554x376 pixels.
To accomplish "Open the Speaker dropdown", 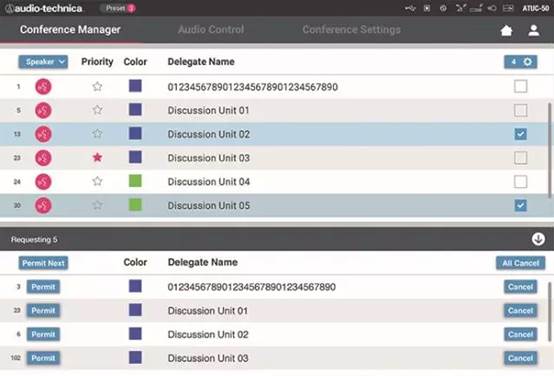I will click(x=43, y=62).
